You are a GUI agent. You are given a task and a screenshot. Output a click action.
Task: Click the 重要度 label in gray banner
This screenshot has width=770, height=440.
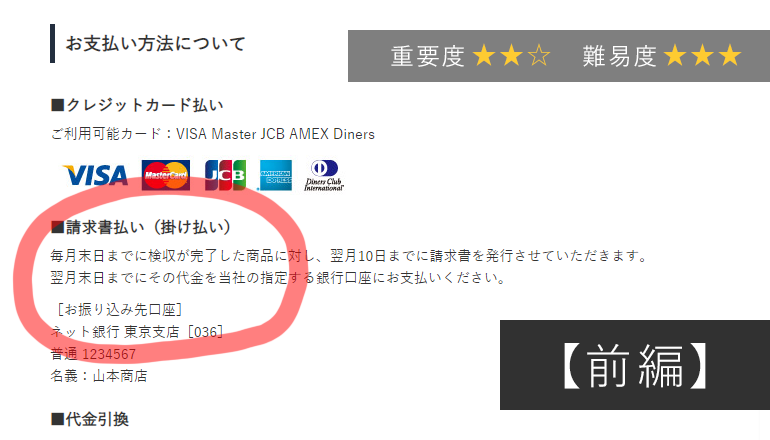coord(427,56)
